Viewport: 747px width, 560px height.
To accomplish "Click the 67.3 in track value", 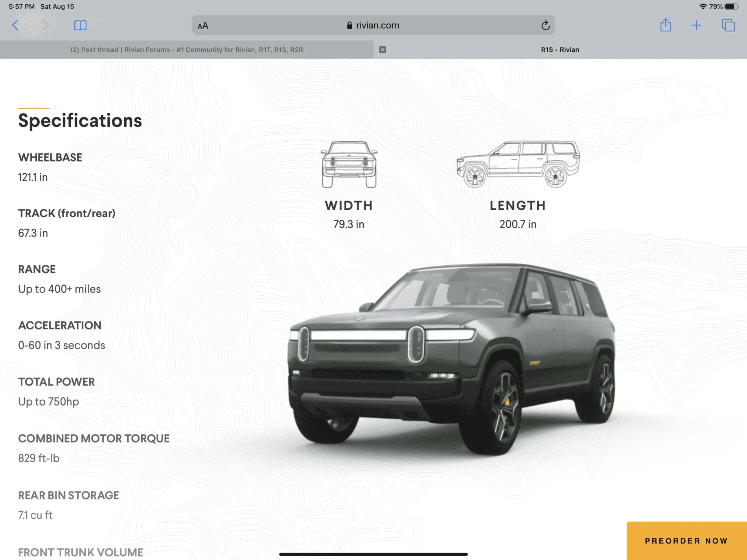I will [33, 233].
